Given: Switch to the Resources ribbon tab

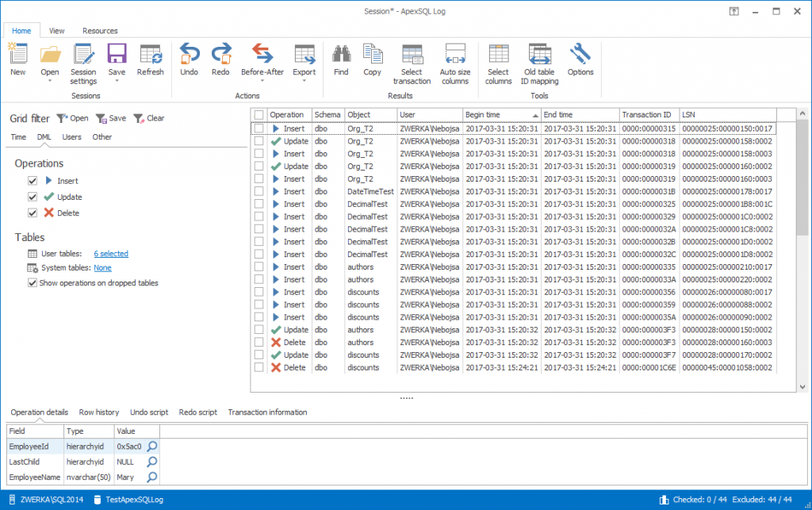Looking at the screenshot, I should pyautogui.click(x=100, y=31).
